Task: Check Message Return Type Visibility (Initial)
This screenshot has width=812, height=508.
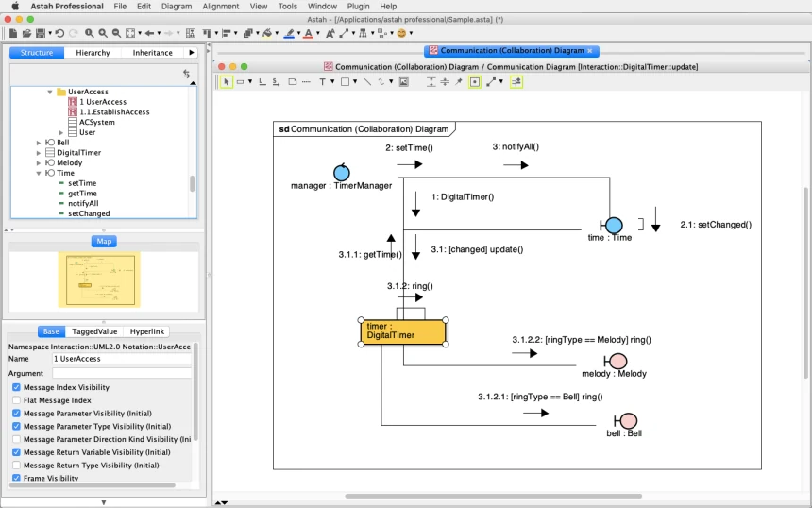Action: click(x=17, y=465)
